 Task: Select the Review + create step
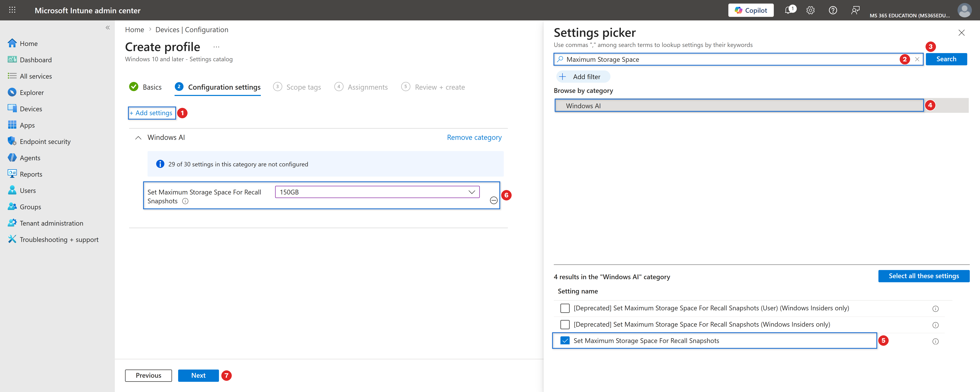[433, 87]
